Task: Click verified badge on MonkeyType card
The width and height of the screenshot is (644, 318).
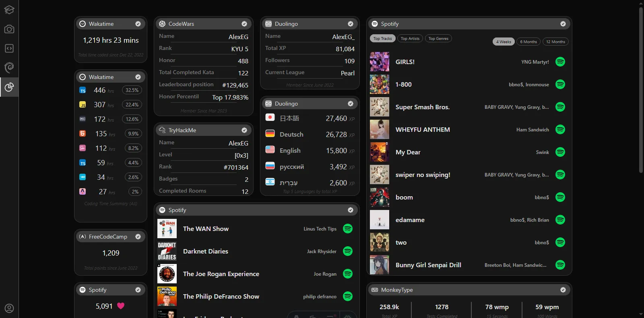Action: click(x=563, y=290)
